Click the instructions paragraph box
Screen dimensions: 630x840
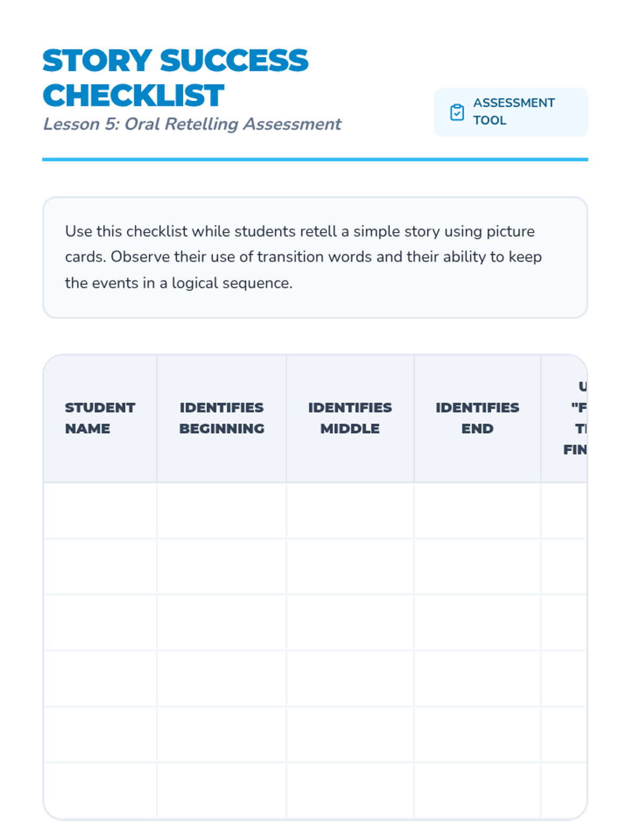point(315,257)
